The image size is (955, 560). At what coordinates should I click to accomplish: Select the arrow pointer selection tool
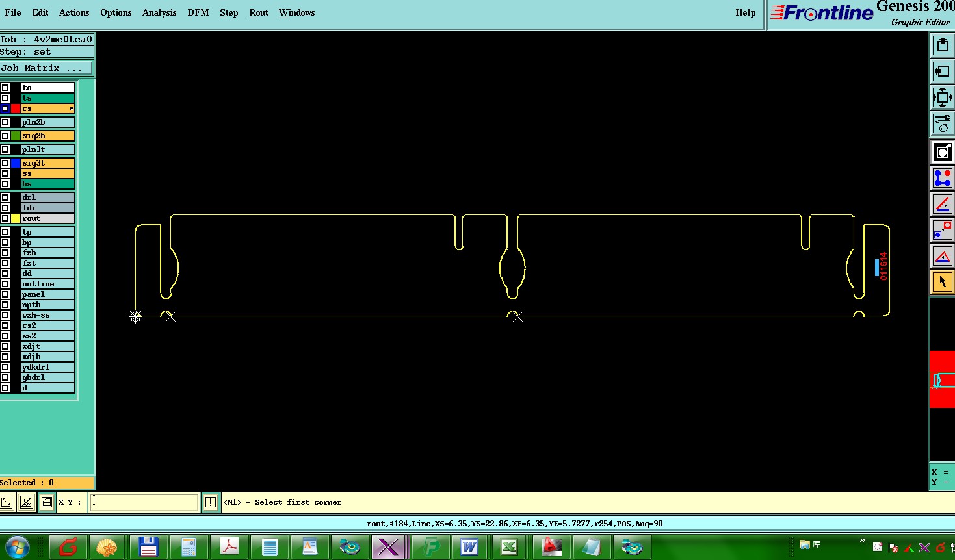coord(942,282)
